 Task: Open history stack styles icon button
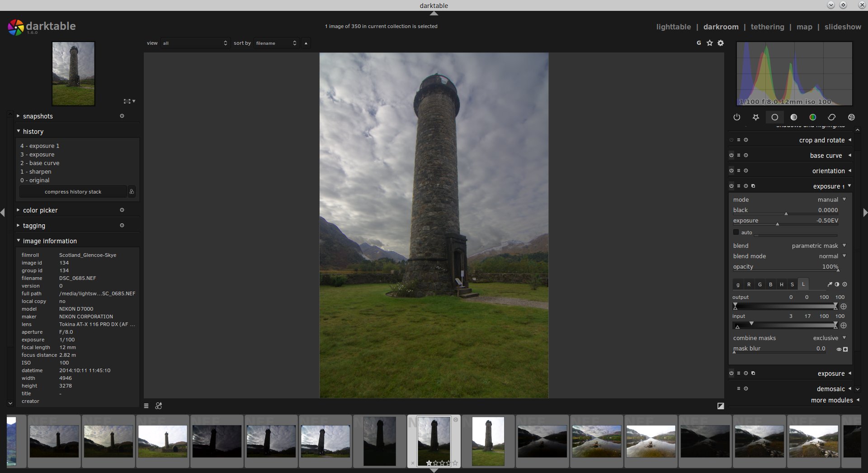click(132, 192)
